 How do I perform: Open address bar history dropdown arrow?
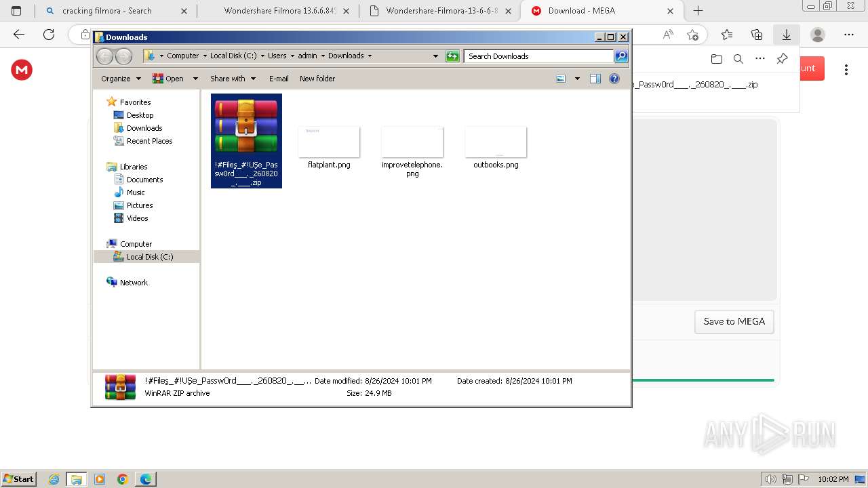tap(435, 56)
